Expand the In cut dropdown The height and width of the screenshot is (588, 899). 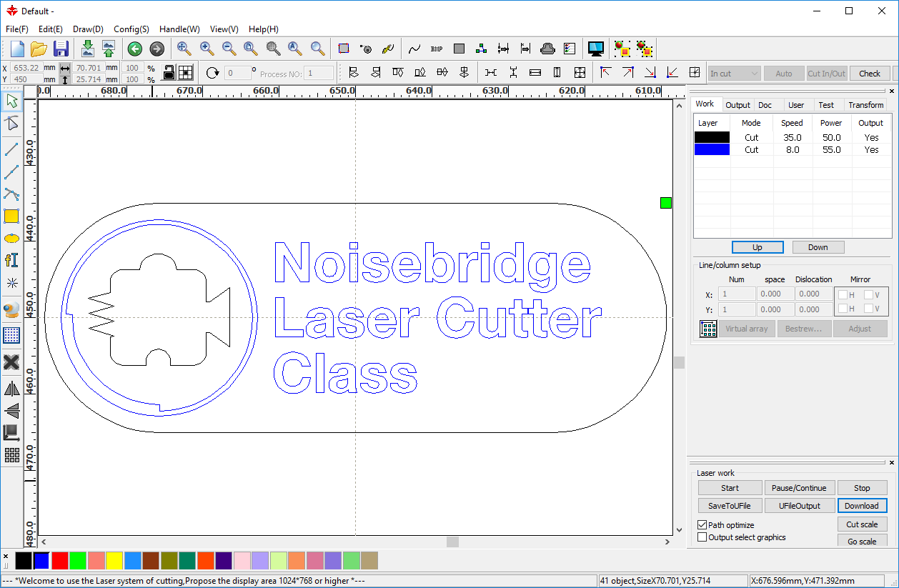tap(734, 74)
